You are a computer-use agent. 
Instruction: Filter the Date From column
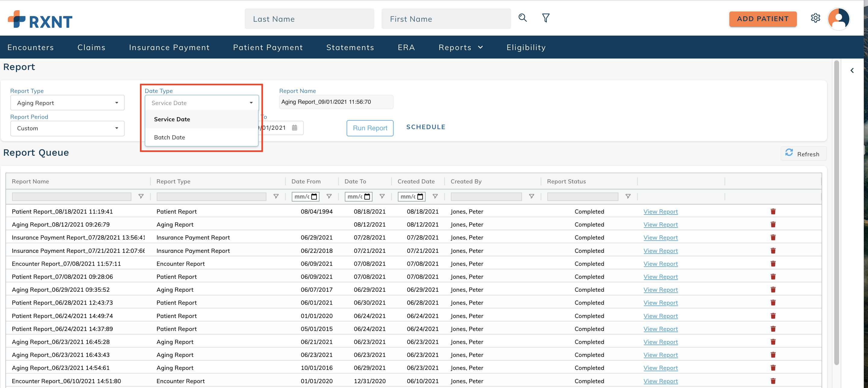(329, 196)
